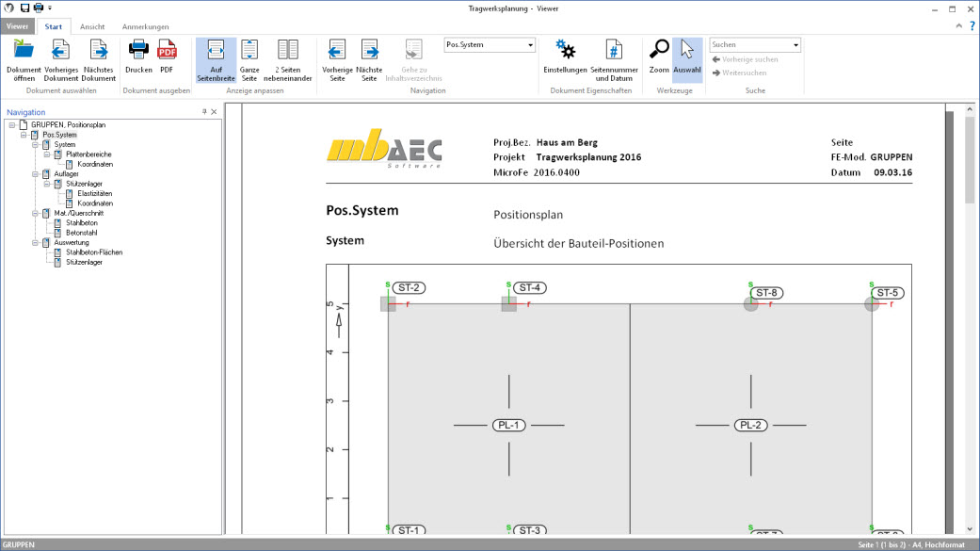This screenshot has height=551, width=980.
Task: Select Plattenbereiche in the navigation tree
Action: (x=88, y=154)
